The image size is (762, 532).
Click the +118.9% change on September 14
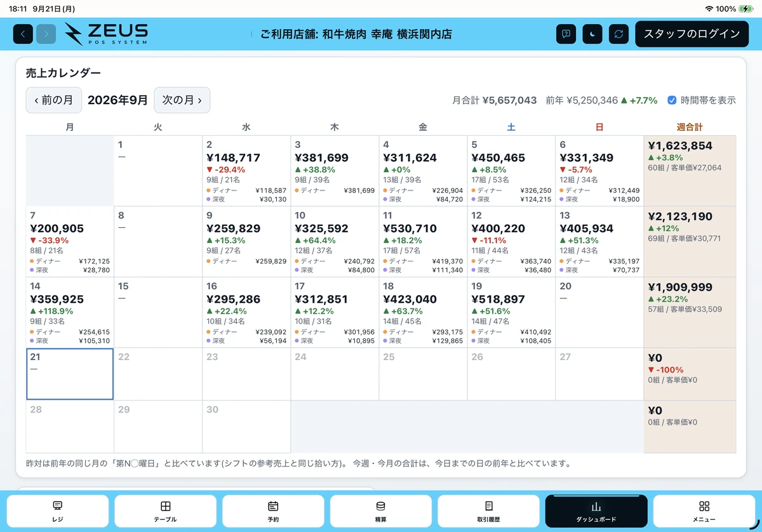(x=52, y=311)
